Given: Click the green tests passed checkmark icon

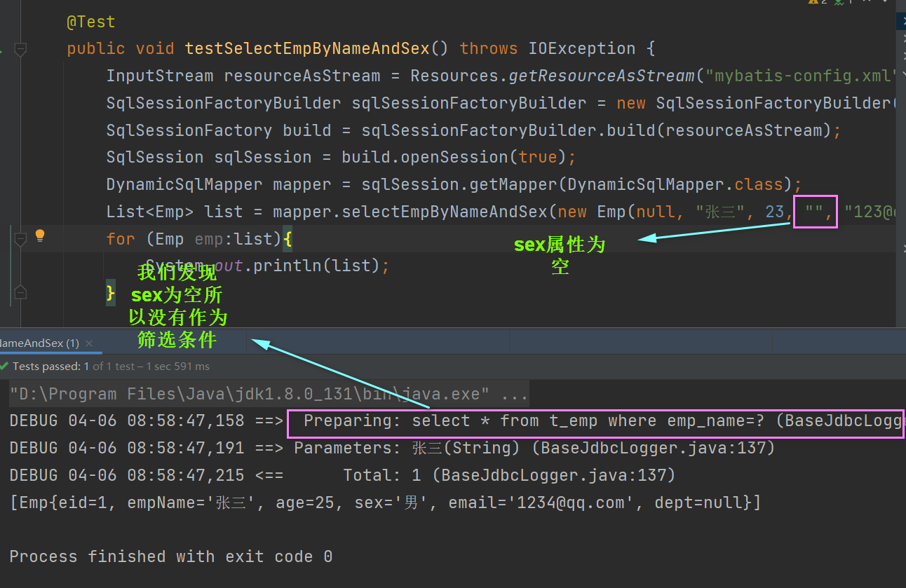Looking at the screenshot, I should coord(5,366).
